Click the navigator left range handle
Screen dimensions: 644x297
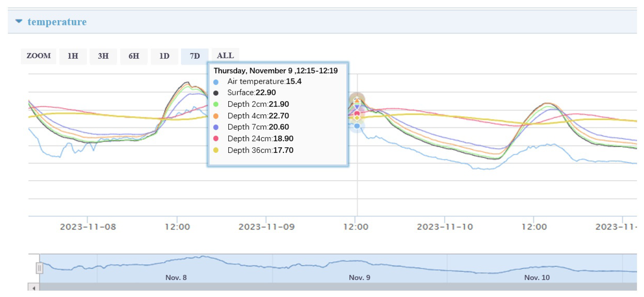tap(39, 268)
